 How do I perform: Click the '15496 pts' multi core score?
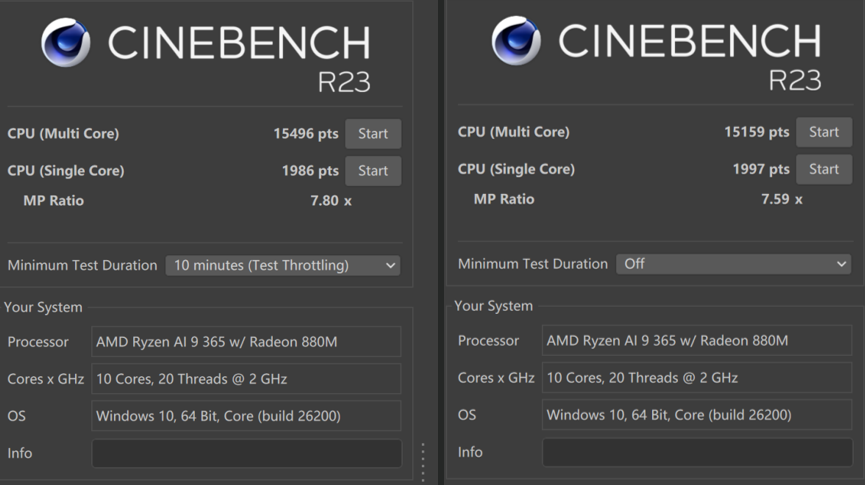306,134
